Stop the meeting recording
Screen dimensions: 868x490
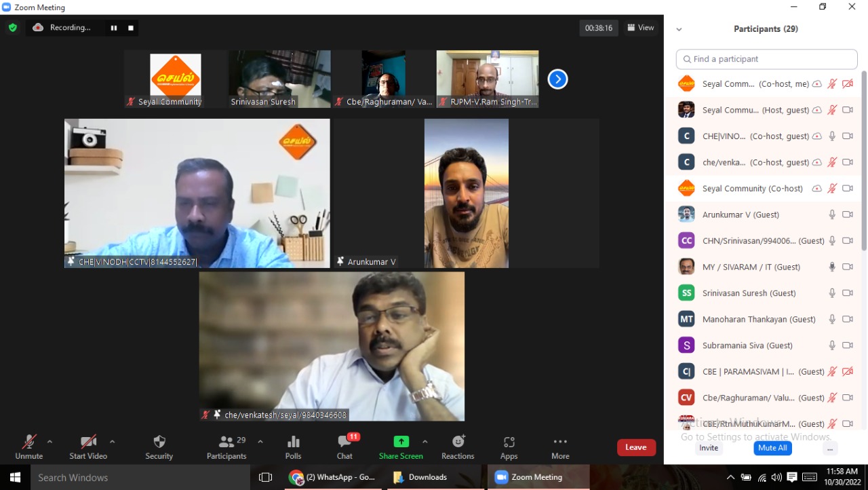tap(131, 28)
